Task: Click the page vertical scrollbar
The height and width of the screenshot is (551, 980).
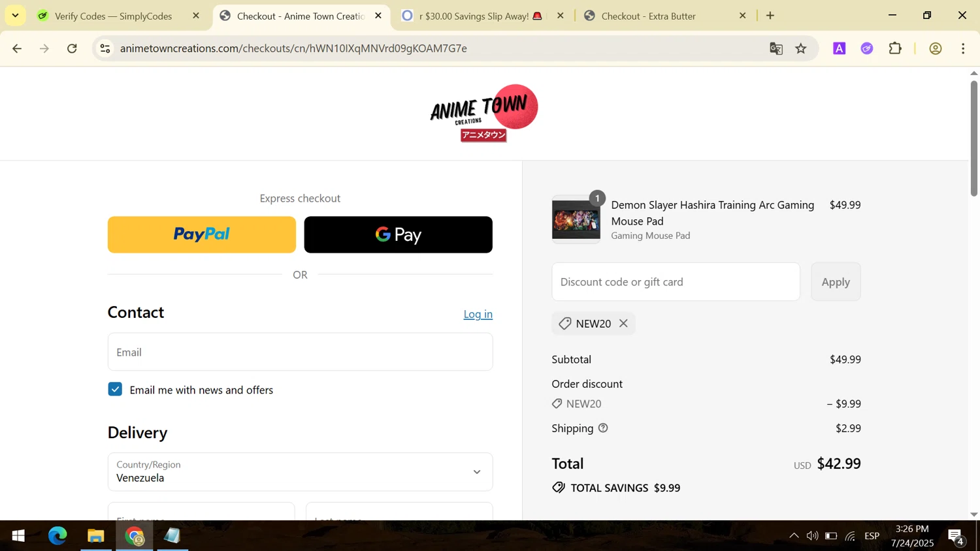Action: tap(974, 137)
